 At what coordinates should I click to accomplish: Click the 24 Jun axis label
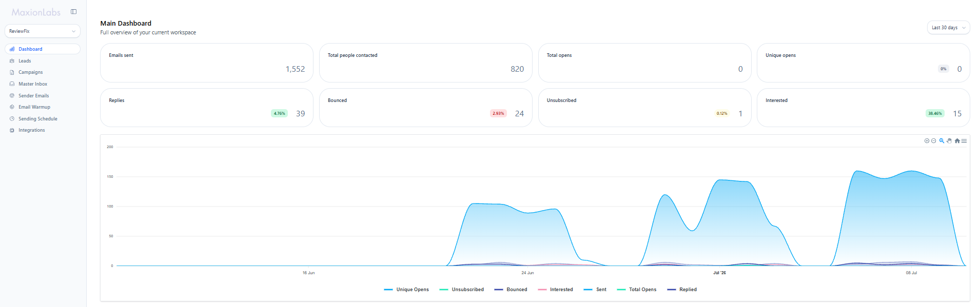click(527, 273)
